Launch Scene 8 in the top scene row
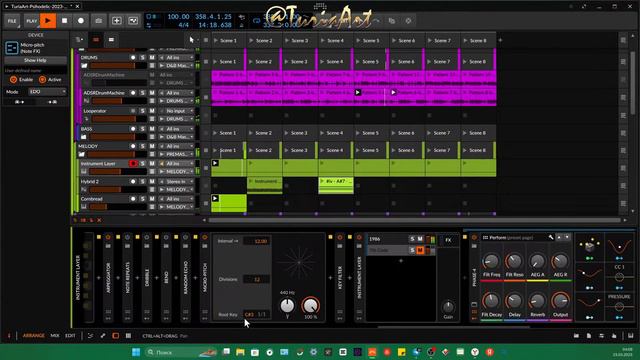 [x=478, y=40]
